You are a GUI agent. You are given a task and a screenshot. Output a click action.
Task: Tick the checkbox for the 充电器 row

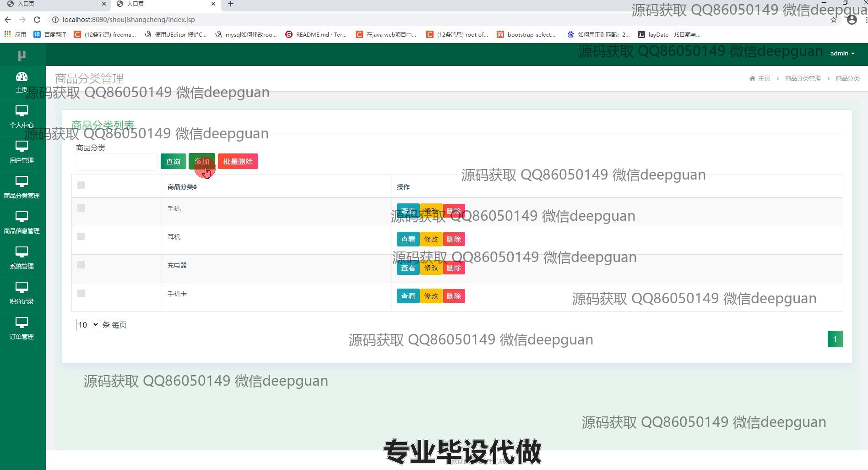(x=81, y=265)
